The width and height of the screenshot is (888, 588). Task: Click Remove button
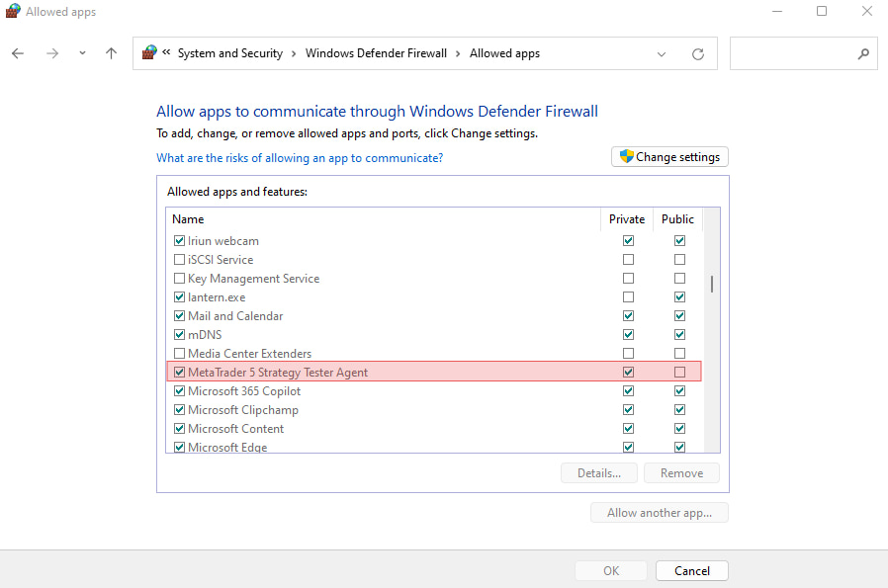681,473
